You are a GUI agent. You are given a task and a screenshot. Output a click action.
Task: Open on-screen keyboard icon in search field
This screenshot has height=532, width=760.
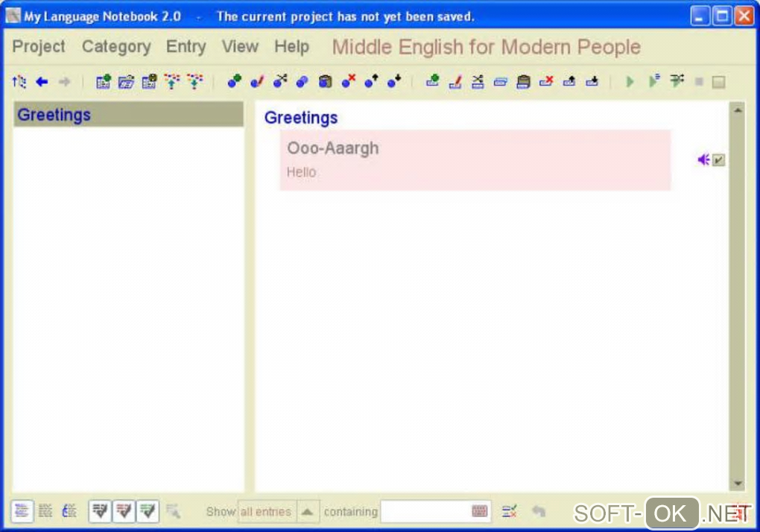pos(479,511)
